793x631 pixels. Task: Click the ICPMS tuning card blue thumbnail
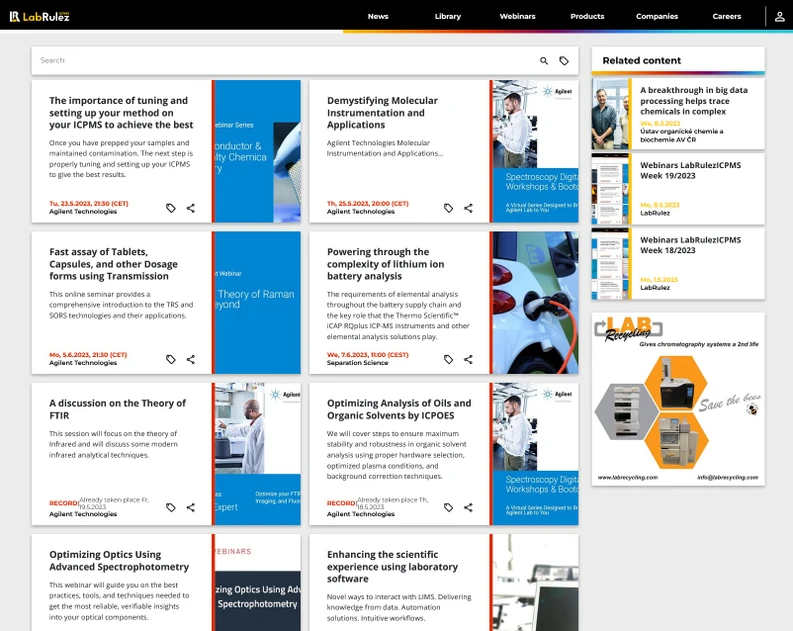coord(257,151)
